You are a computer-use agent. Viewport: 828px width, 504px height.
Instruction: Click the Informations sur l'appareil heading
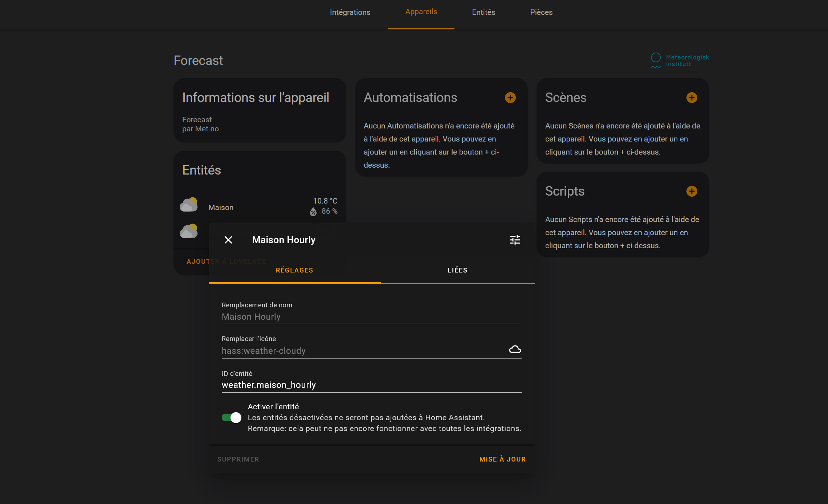(256, 98)
